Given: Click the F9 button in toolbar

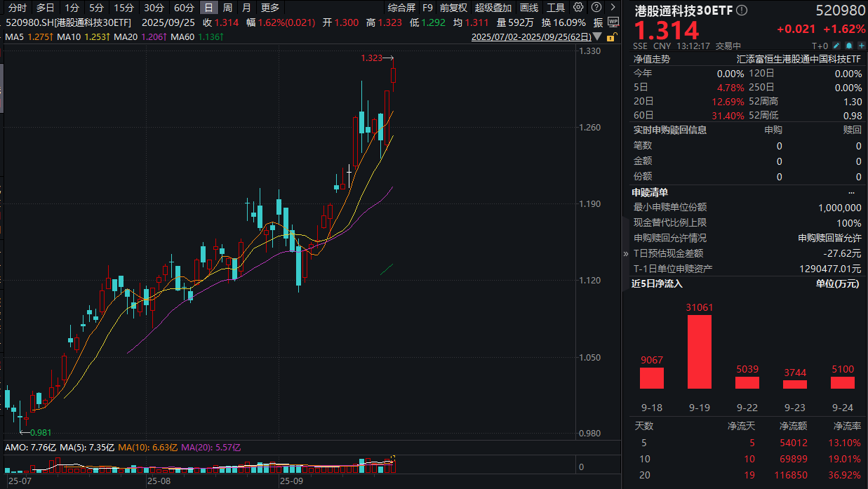Looking at the screenshot, I should pyautogui.click(x=428, y=8).
